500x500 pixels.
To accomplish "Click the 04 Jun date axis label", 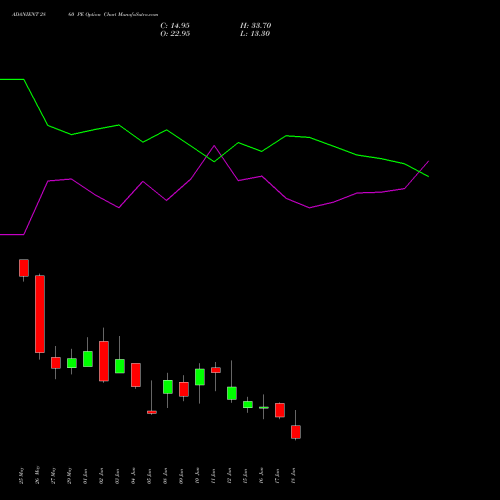I will tap(134, 475).
